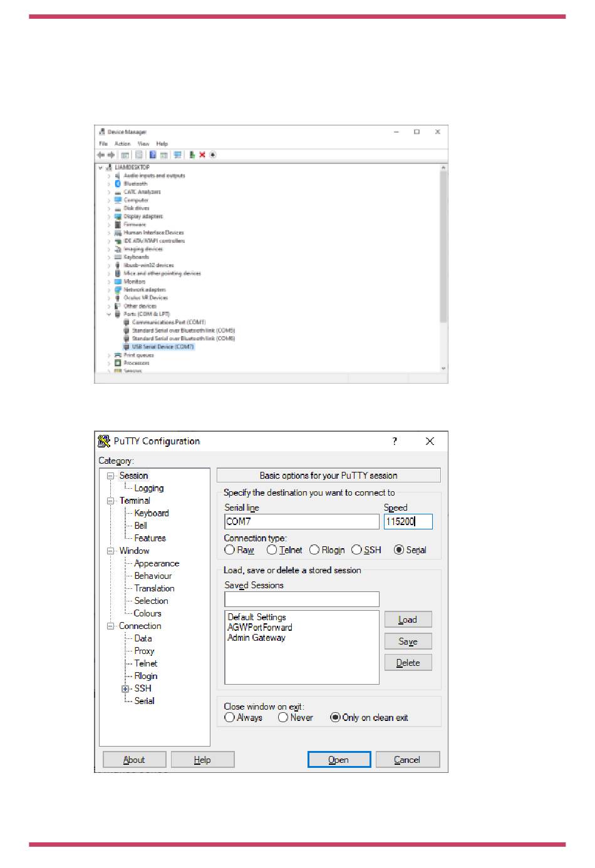The height and width of the screenshot is (868, 595).
Task: Open the Action menu in Device Manager
Action: click(x=122, y=144)
